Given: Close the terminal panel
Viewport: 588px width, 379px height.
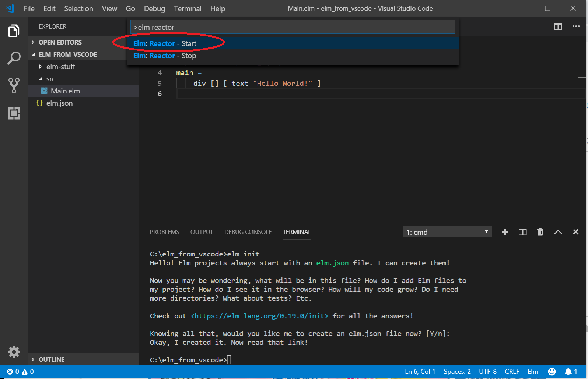Looking at the screenshot, I should click(575, 232).
